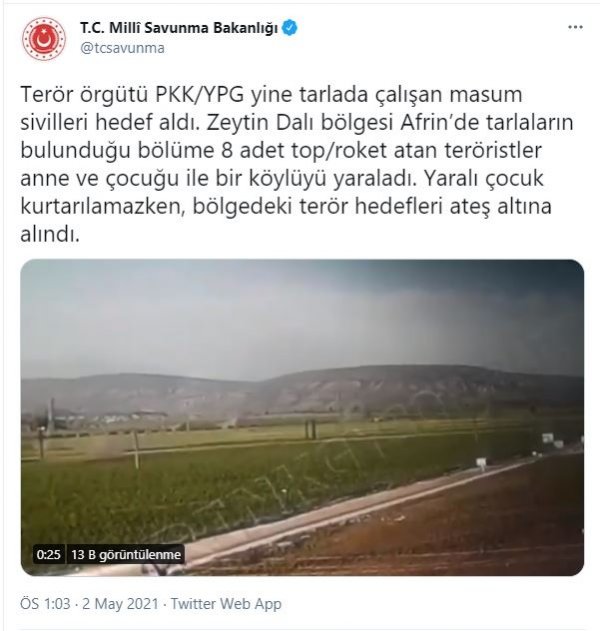Viewport: 600px width, 631px height.
Task: Open the @tcsavunma handle link
Action: click(122, 48)
